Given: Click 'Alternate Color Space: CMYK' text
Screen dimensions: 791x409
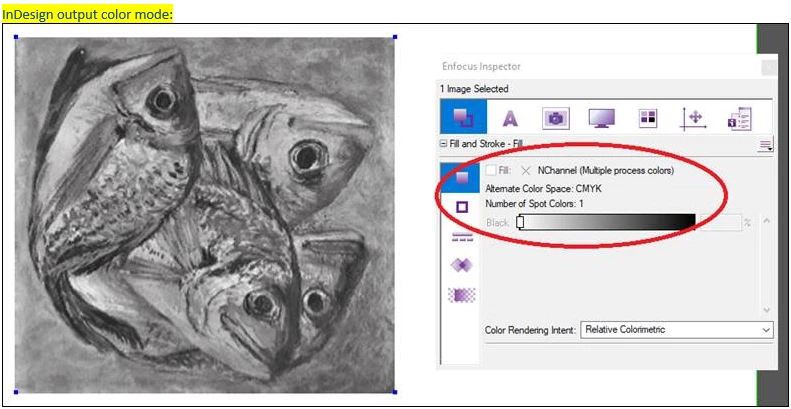Looking at the screenshot, I should click(x=543, y=189).
